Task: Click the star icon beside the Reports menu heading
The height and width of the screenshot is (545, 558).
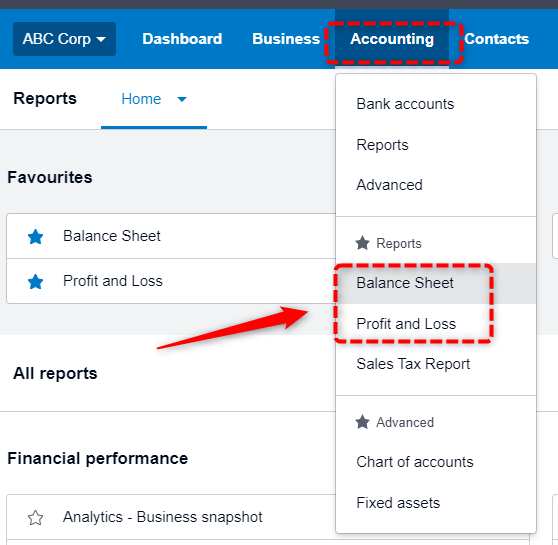Action: tap(362, 243)
